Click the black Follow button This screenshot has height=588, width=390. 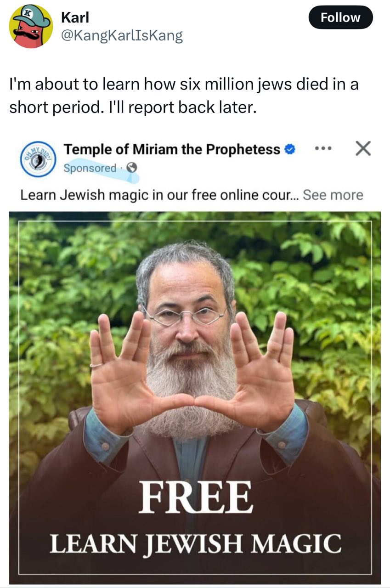tap(340, 17)
